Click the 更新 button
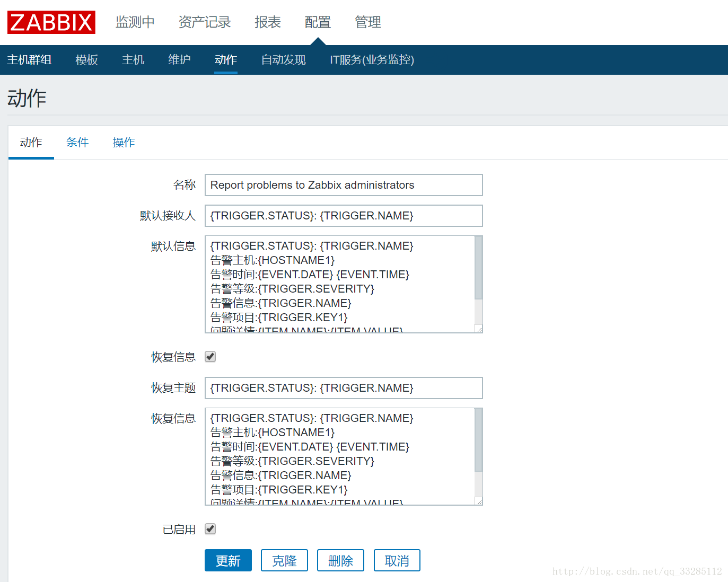Image resolution: width=728 pixels, height=582 pixels. pos(228,560)
